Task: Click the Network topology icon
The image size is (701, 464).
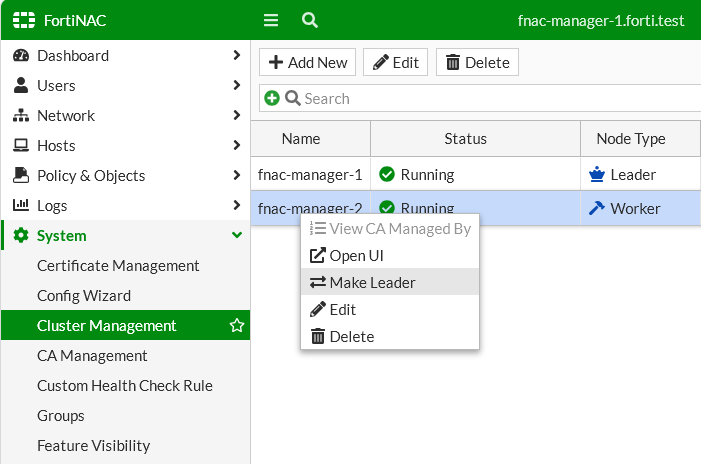Action: (x=21, y=115)
